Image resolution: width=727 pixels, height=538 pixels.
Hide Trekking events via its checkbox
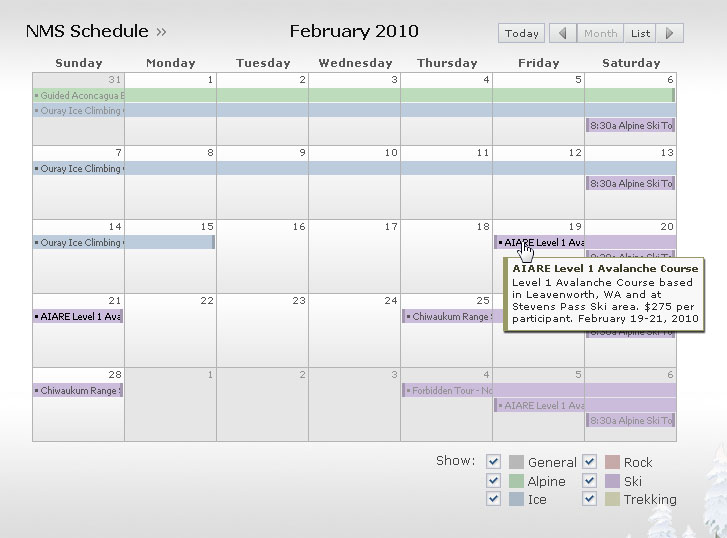tap(590, 499)
